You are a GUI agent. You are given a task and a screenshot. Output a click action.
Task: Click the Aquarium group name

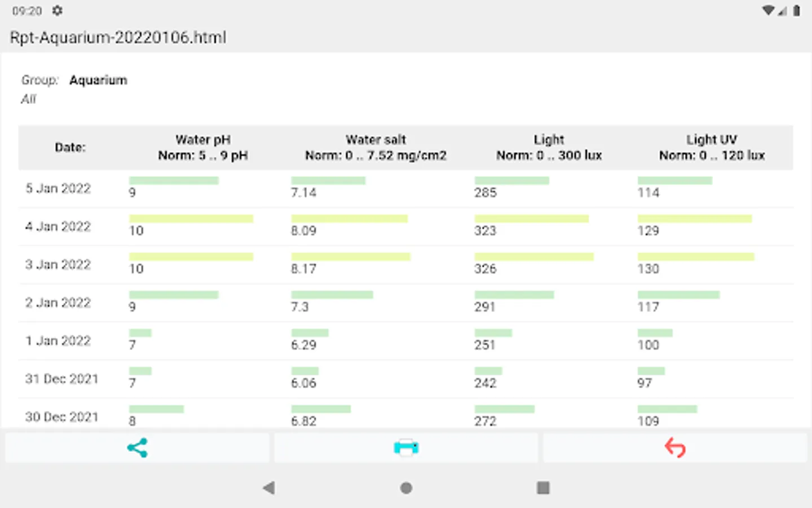tap(98, 80)
